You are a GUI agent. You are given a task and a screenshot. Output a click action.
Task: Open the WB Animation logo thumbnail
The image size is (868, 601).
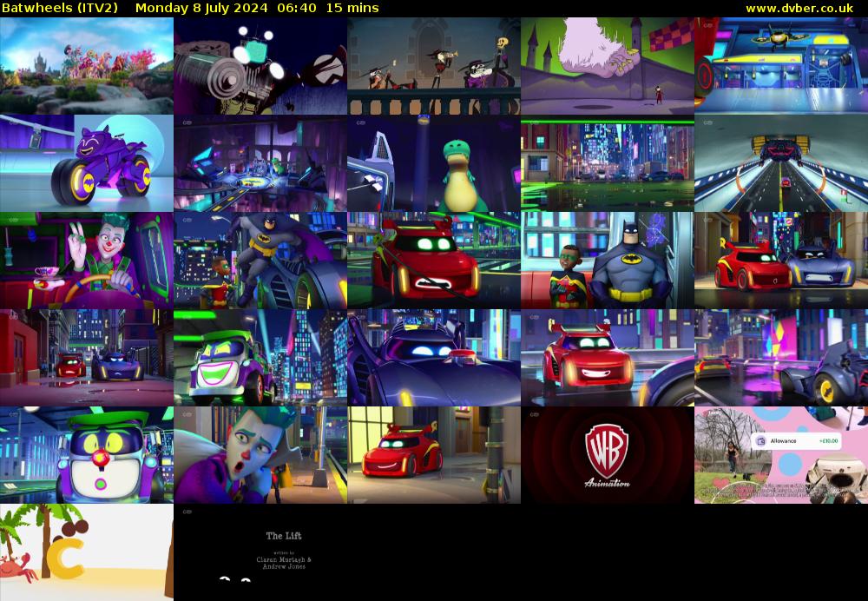point(608,455)
